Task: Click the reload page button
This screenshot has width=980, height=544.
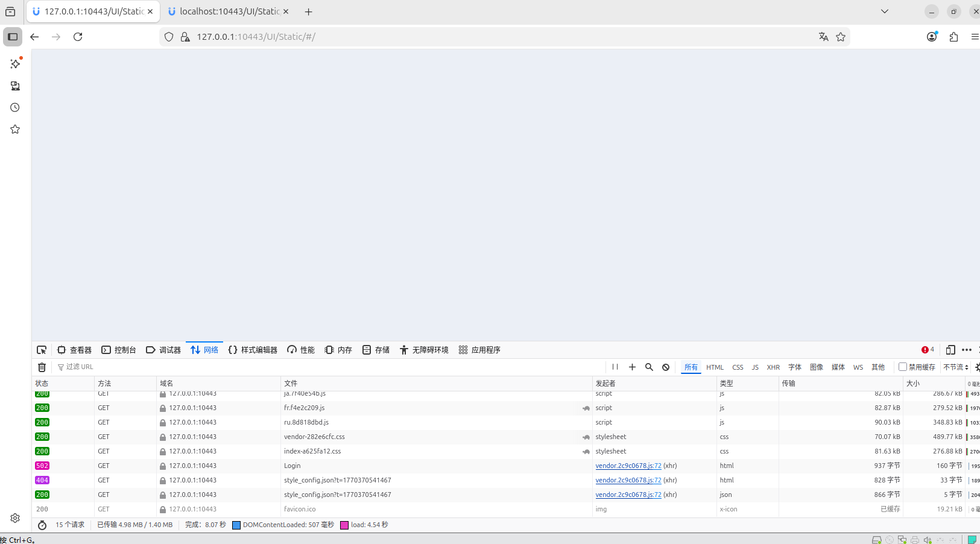Action: (x=78, y=37)
